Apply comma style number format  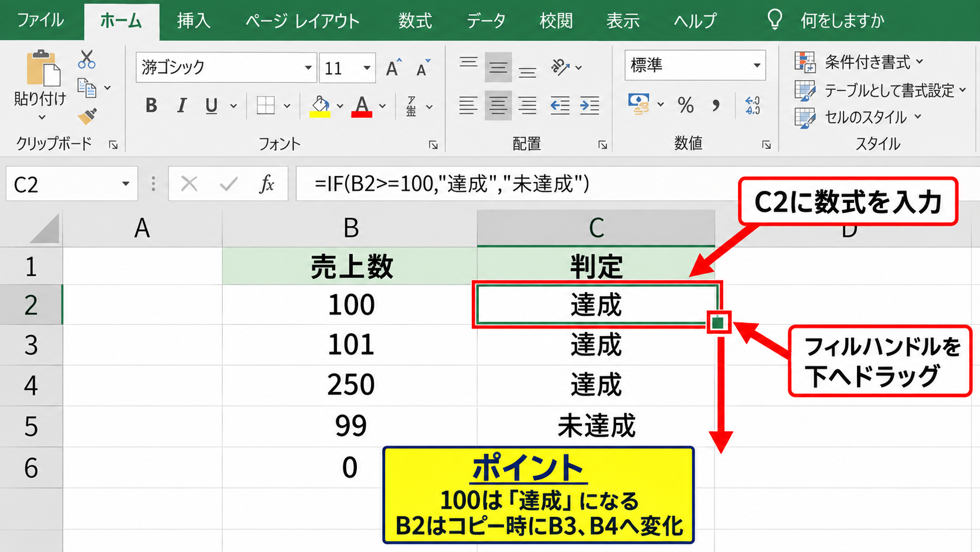tap(716, 105)
